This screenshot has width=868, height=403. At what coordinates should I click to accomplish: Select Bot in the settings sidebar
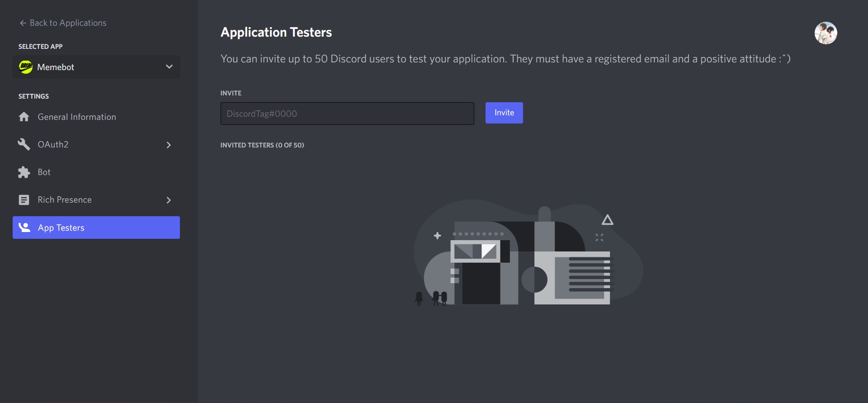coord(44,172)
